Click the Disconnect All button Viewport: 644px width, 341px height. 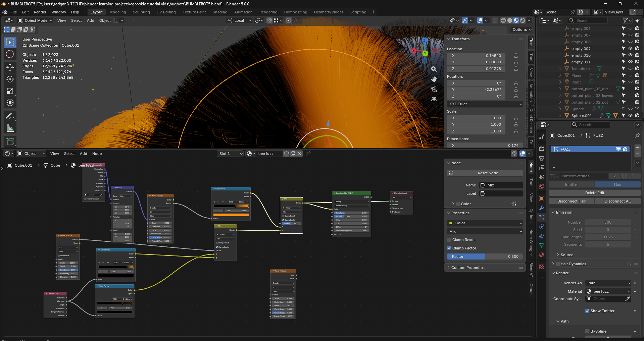(617, 201)
